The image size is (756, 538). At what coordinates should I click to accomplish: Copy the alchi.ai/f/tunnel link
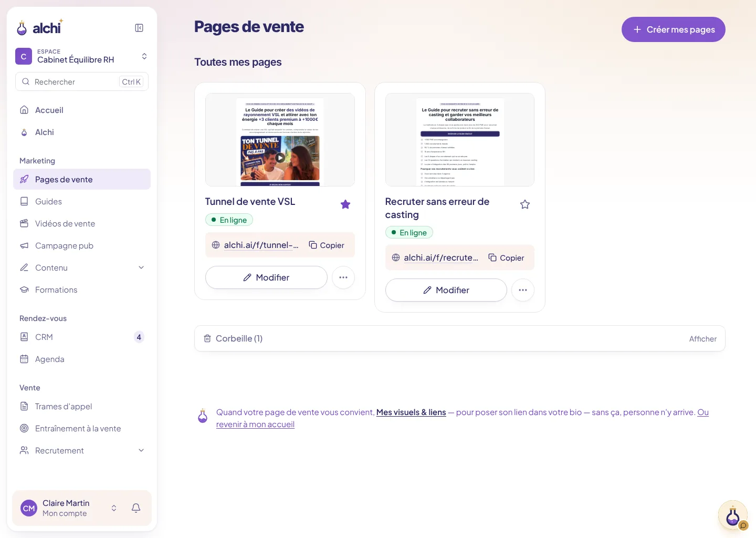pyautogui.click(x=327, y=245)
